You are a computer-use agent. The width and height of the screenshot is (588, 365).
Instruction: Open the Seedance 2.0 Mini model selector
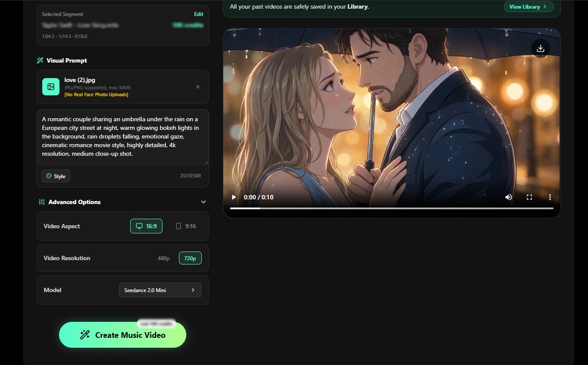[x=160, y=290]
